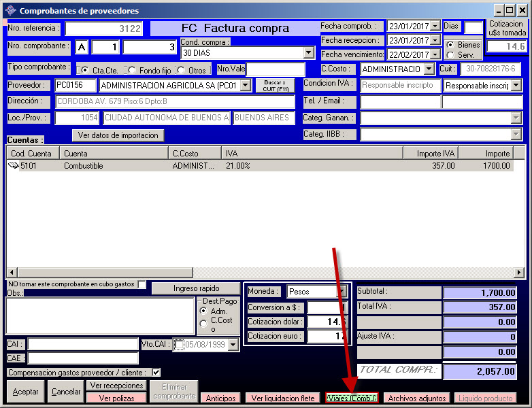
Task: Click the Buscar x CUIT (F11) button
Action: point(275,86)
